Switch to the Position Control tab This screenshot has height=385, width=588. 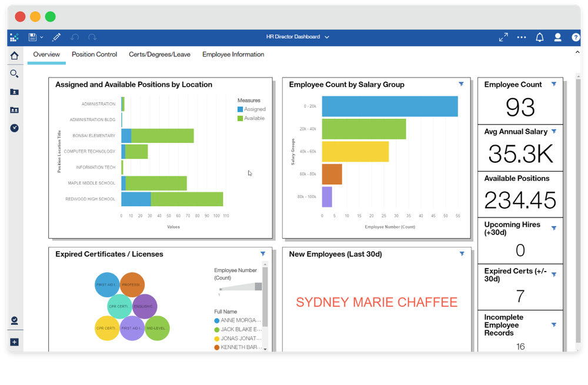coord(94,54)
